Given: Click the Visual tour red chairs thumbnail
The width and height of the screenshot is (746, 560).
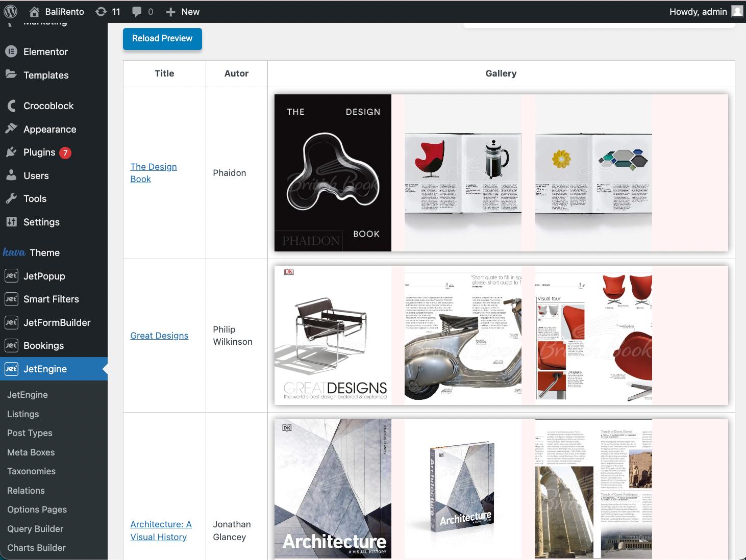Looking at the screenshot, I should pos(593,335).
